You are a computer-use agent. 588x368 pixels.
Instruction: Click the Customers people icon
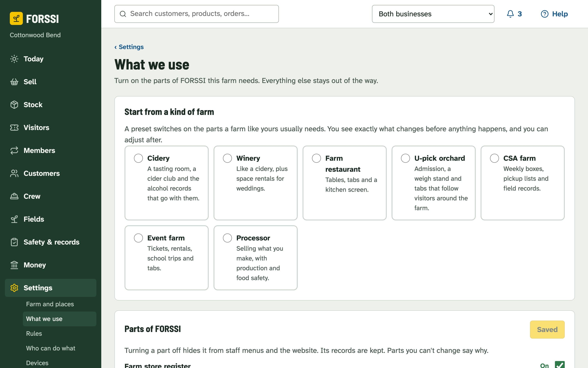[14, 173]
